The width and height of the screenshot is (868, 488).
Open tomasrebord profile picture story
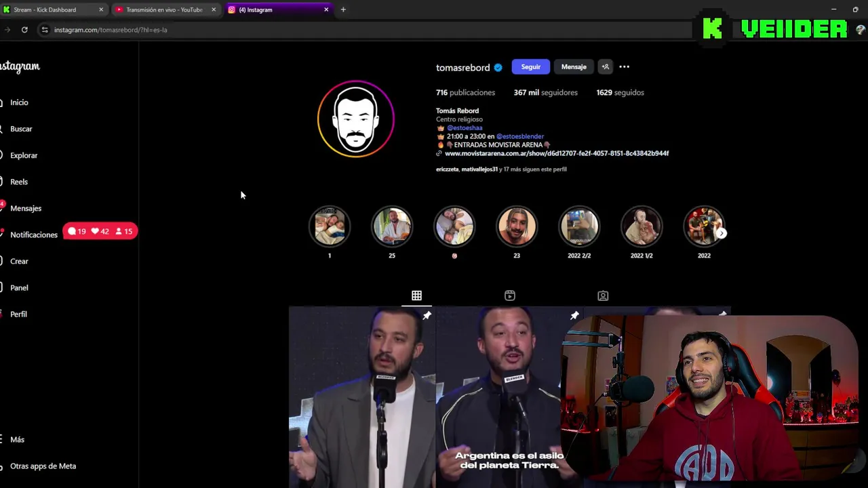tap(356, 119)
